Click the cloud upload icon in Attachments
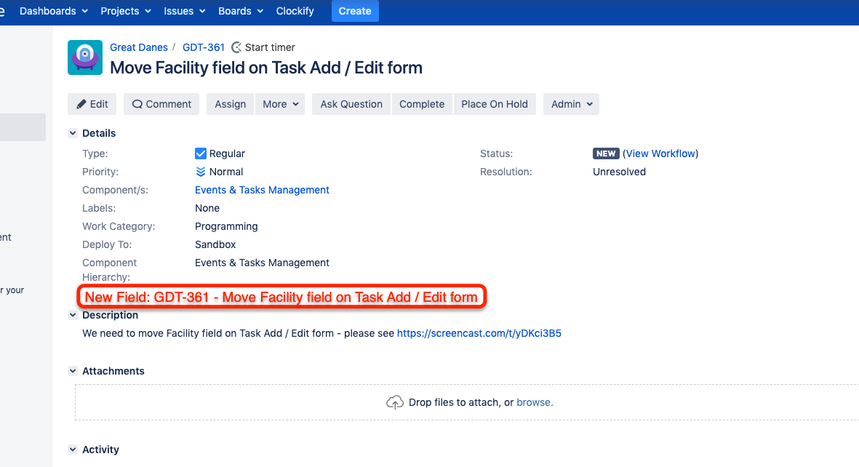The height and width of the screenshot is (467, 859). (x=394, y=402)
